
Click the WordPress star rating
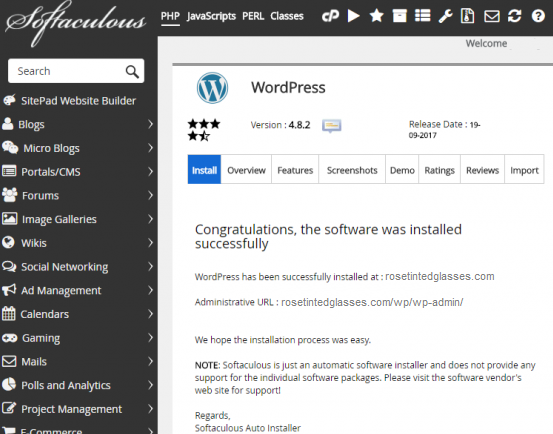pyautogui.click(x=204, y=130)
